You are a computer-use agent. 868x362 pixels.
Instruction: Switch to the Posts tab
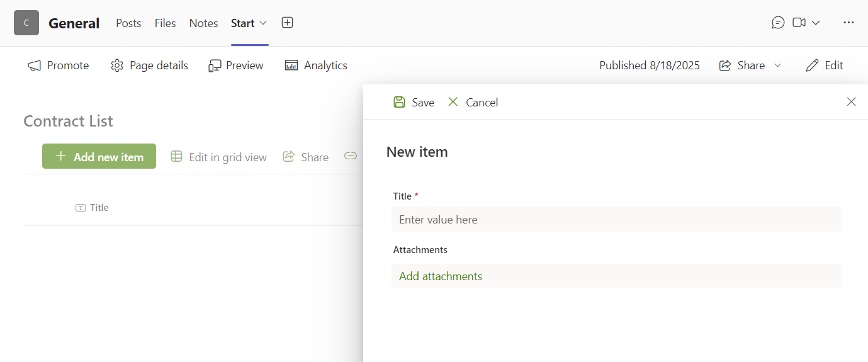(x=128, y=23)
